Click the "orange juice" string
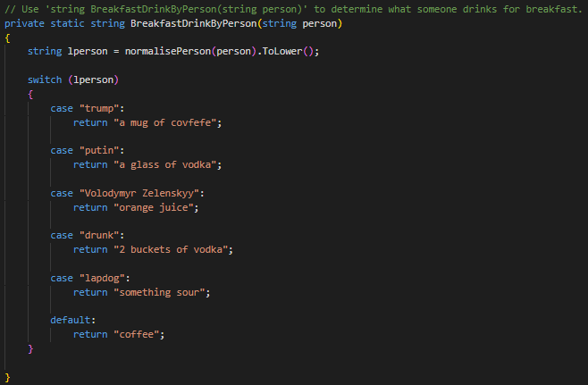Viewport: 588px width, 385px height. point(154,207)
